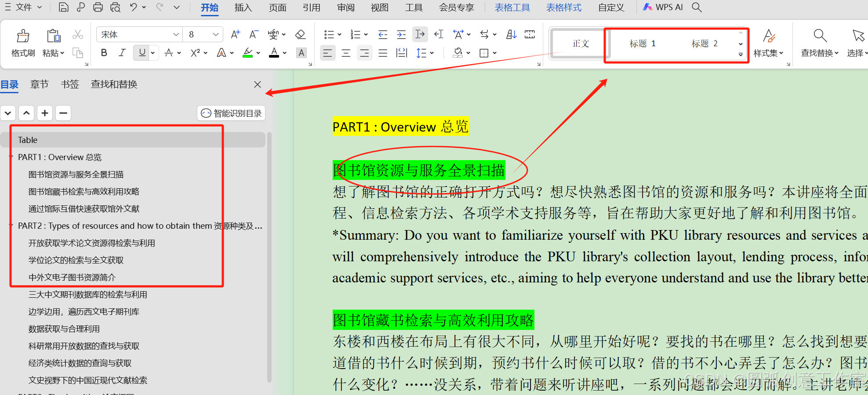Apply the 标题 1 style
The image size is (868, 395).
642,44
